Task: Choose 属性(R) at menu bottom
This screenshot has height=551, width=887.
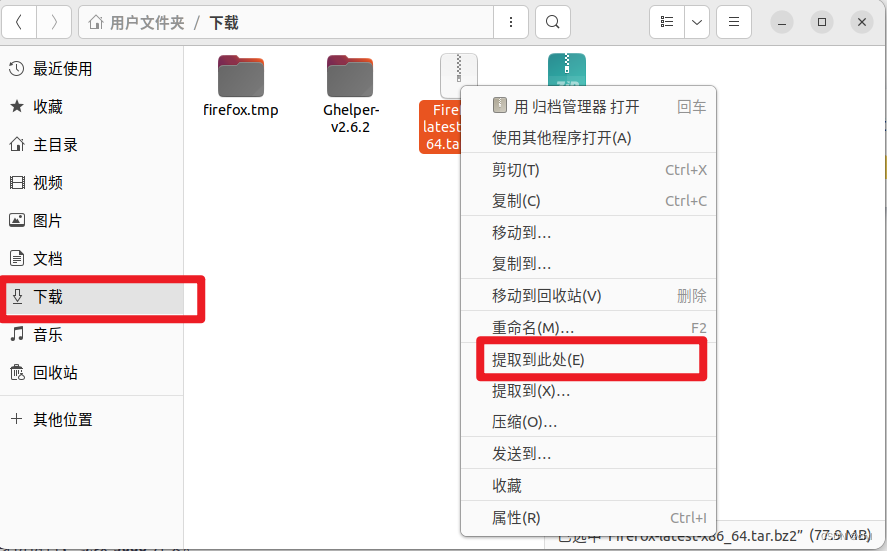Action: [516, 518]
